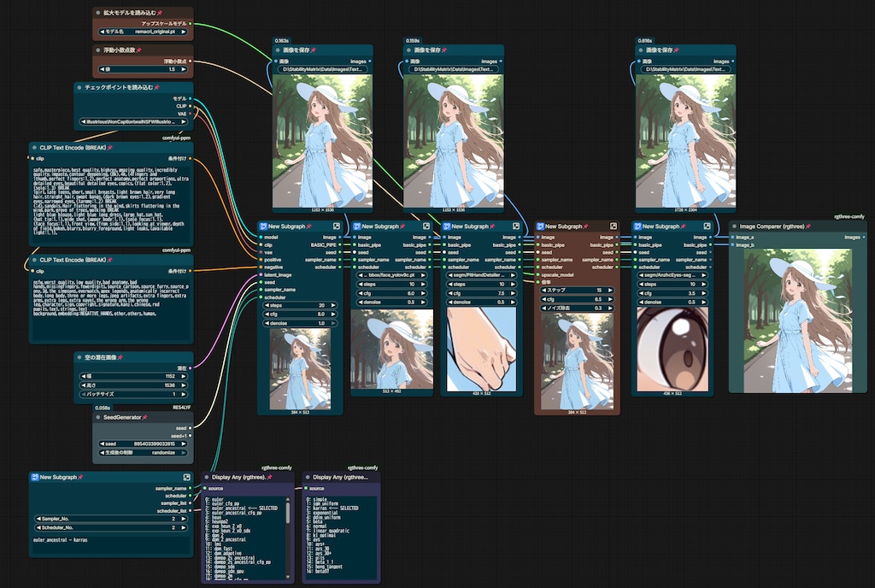
Task: Click the pin icon on the 0.163s 画像を保存 node
Action: point(314,50)
